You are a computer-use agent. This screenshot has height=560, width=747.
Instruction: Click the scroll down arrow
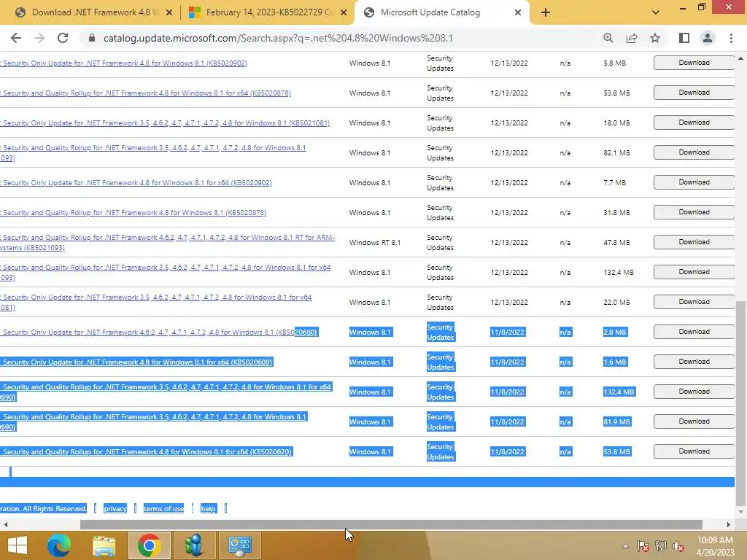(740, 512)
